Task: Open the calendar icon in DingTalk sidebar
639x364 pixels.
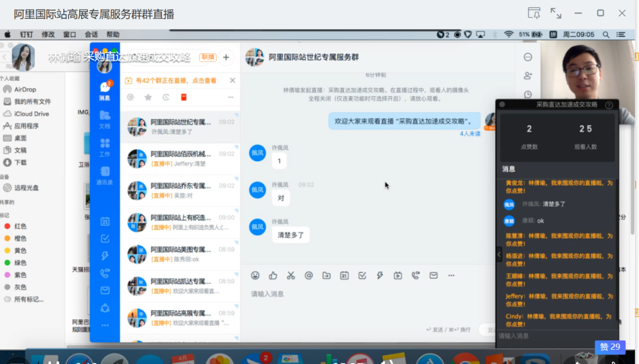Action: (x=105, y=222)
